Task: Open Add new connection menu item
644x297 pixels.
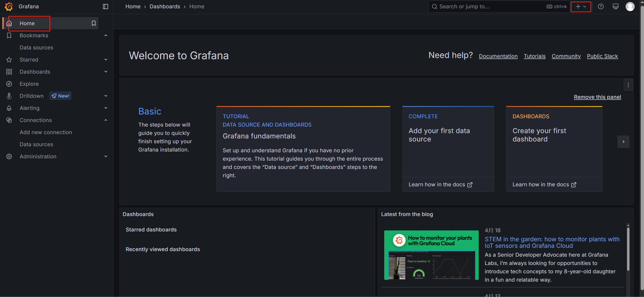Action: coord(46,132)
